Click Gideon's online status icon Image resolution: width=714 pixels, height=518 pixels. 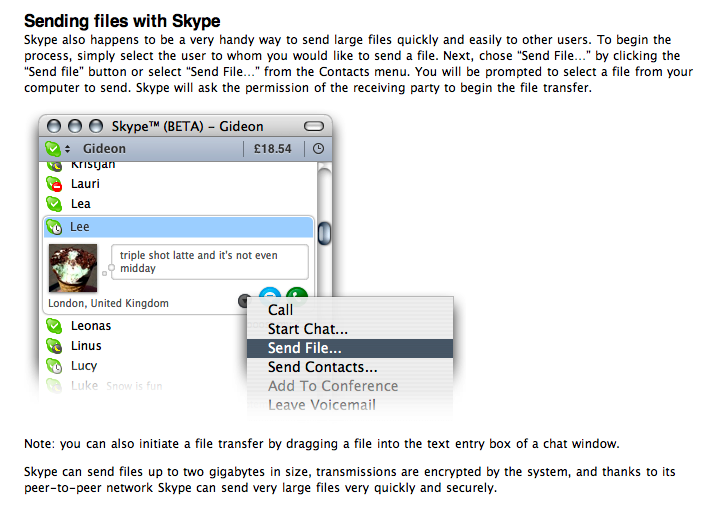tap(53, 148)
